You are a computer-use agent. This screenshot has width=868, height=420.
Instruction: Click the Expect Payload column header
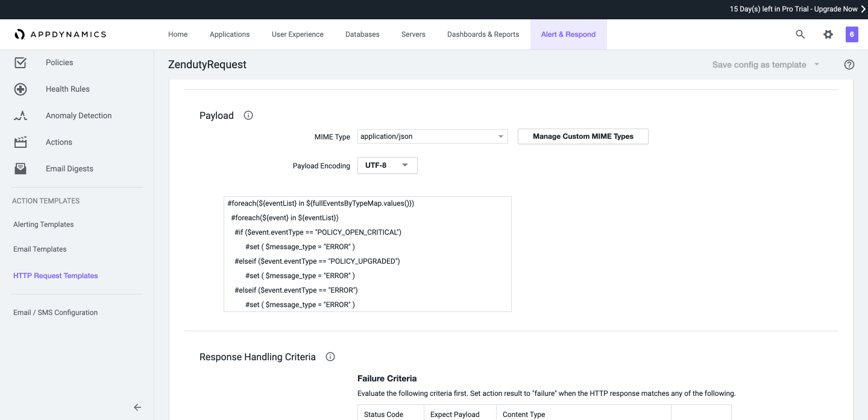(x=455, y=415)
